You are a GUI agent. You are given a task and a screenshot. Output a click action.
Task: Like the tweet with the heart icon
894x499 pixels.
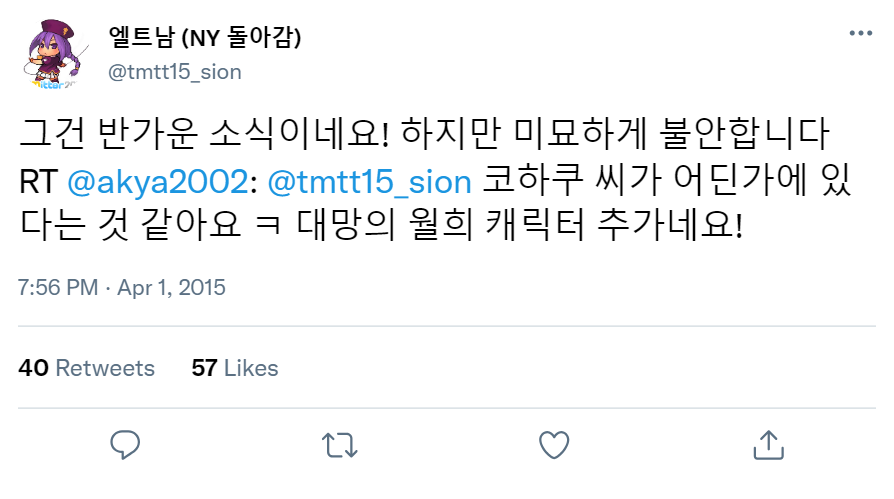[554, 445]
